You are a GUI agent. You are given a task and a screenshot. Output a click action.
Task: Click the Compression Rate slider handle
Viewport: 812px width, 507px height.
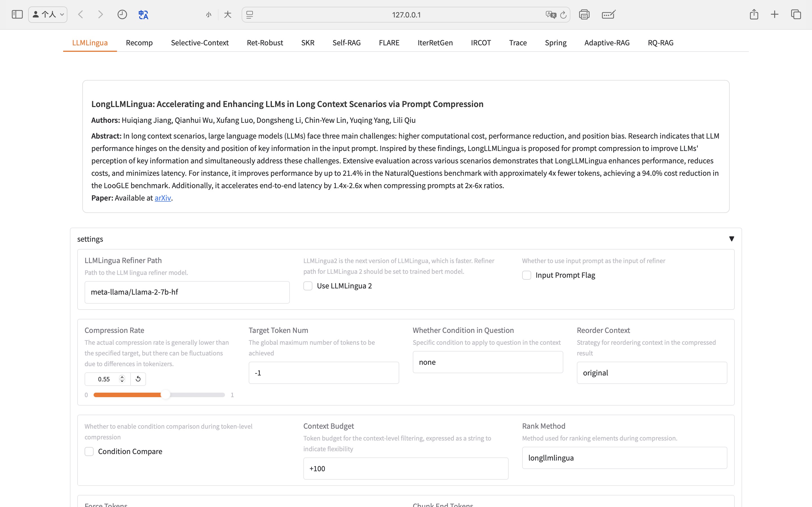point(166,395)
